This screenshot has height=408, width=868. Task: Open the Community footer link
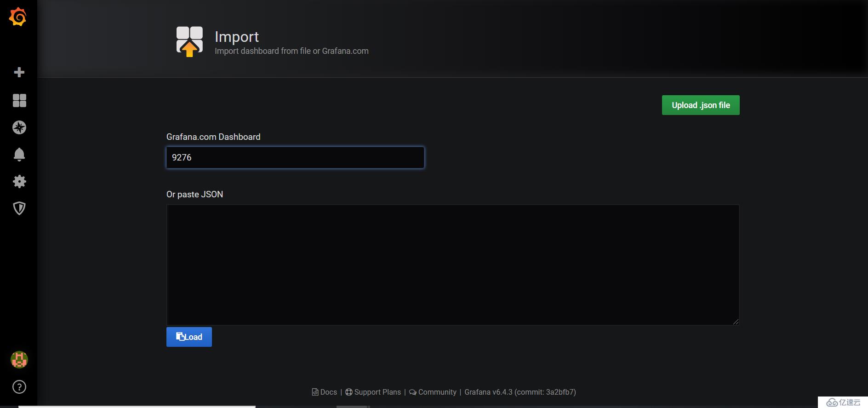(433, 392)
